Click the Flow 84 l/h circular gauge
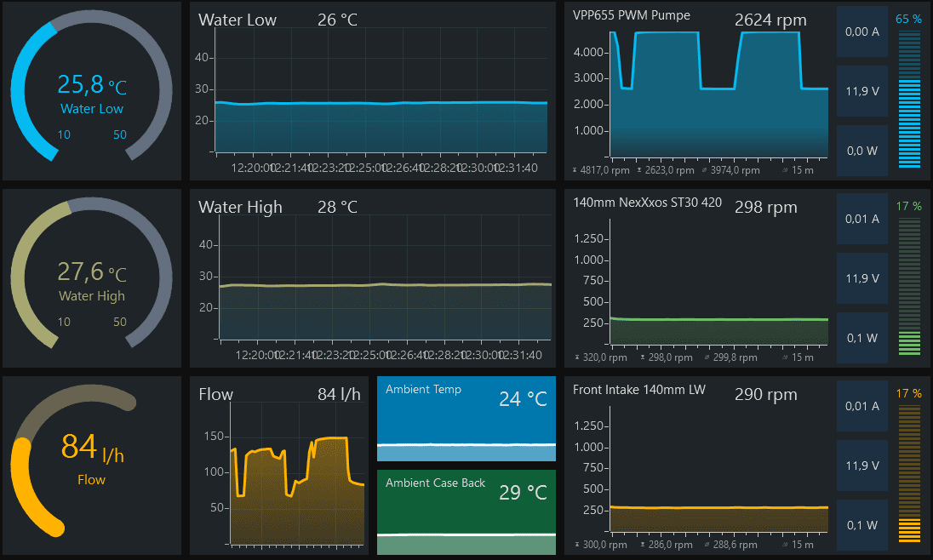Viewport: 933px width, 560px height. click(74, 461)
